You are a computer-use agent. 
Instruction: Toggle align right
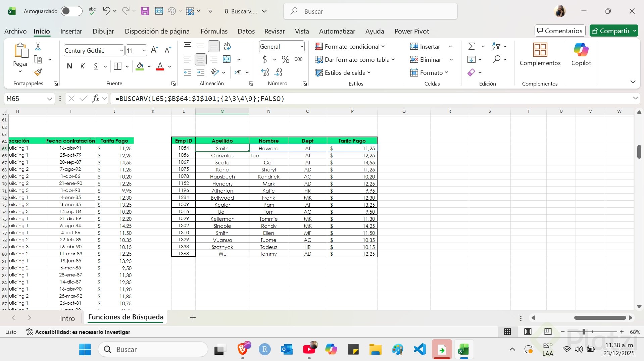click(213, 59)
